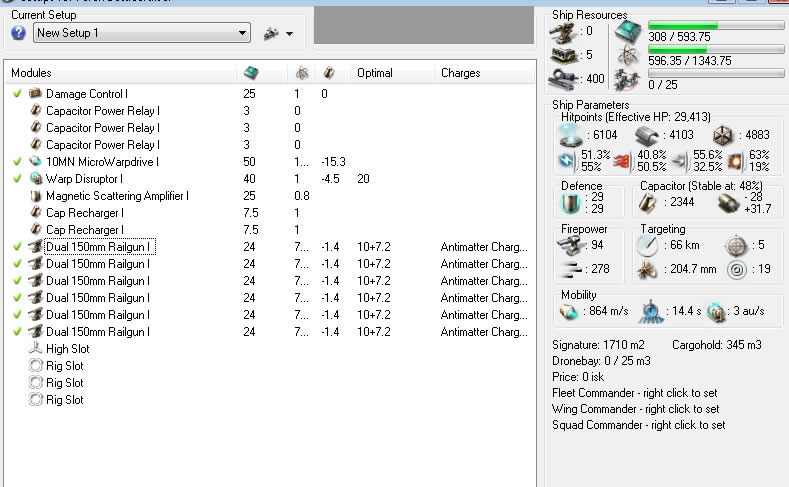
Task: Click the launcher hardpoints icon showing 5
Action: click(563, 55)
